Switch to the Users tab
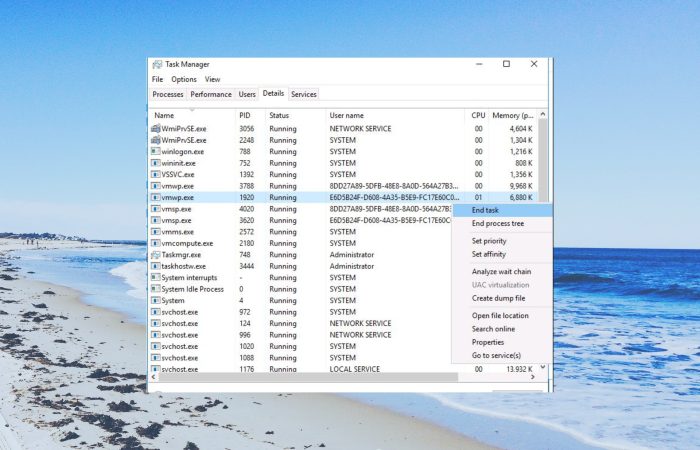This screenshot has height=450, width=700. [x=247, y=94]
